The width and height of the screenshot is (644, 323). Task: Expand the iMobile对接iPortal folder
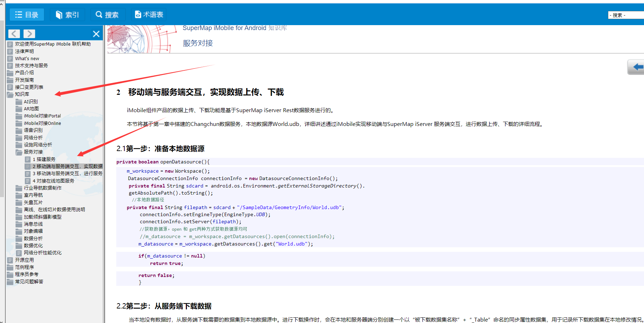[42, 116]
